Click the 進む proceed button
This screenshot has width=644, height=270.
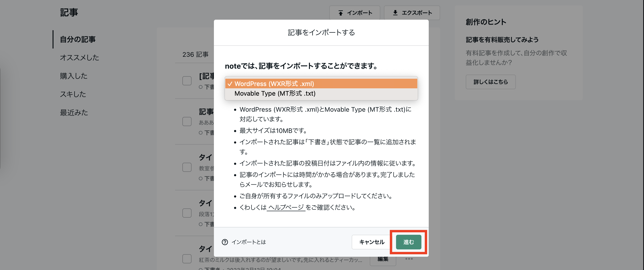click(x=408, y=242)
